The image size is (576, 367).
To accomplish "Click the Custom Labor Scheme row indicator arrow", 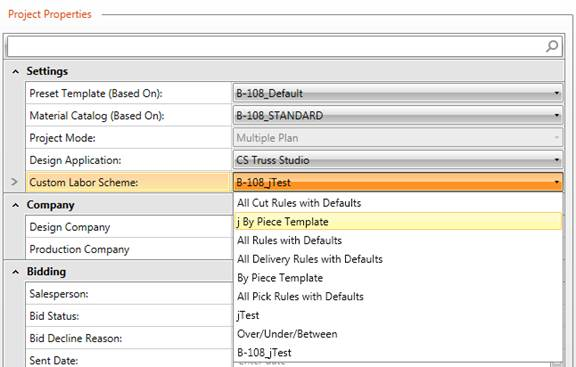I will pos(14,182).
